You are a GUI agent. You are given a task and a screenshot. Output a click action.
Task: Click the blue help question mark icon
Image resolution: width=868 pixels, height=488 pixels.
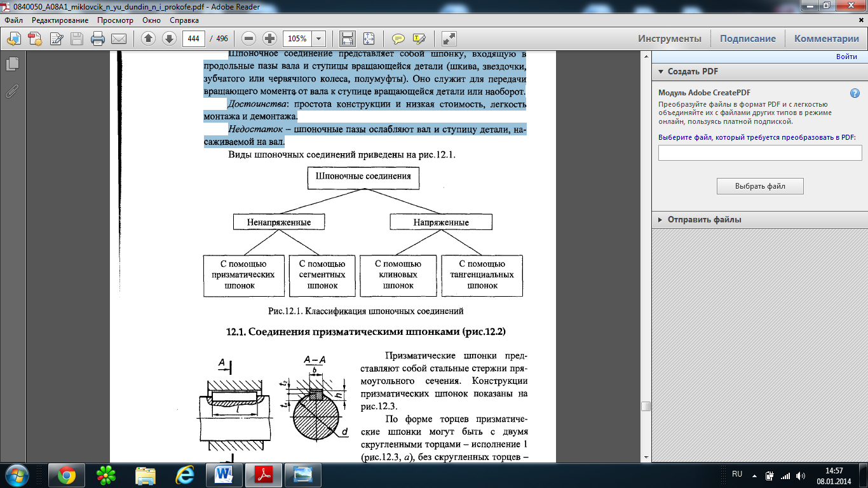tap(855, 93)
